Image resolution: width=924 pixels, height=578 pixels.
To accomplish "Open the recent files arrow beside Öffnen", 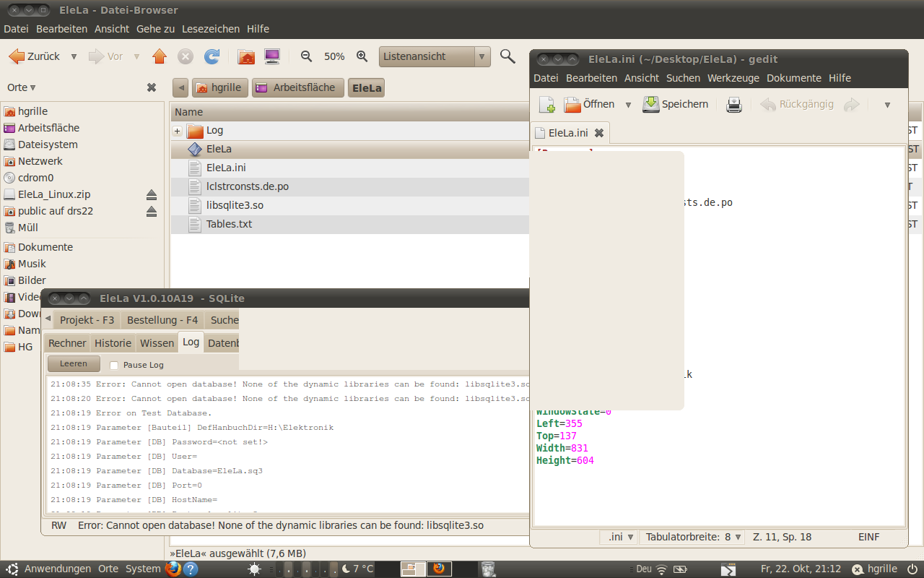I will 628,105.
